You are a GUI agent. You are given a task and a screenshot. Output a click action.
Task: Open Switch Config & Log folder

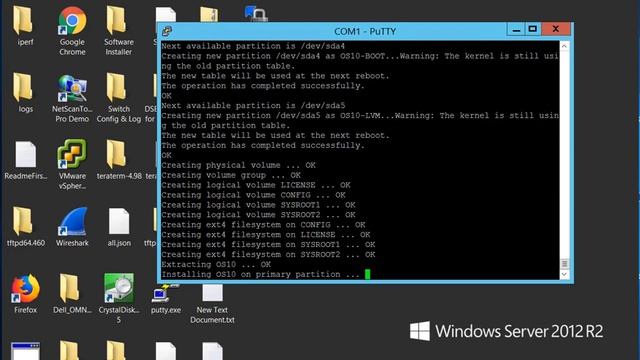coord(118,98)
